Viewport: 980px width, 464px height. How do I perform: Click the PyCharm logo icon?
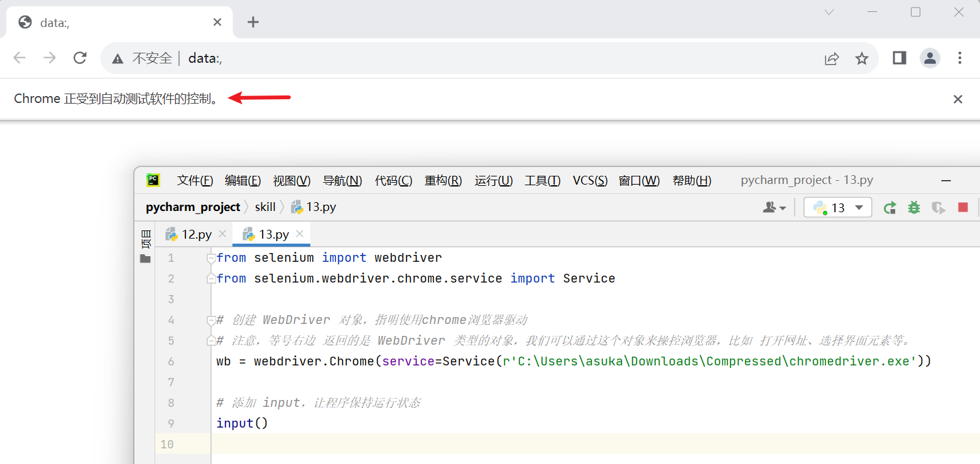pyautogui.click(x=153, y=180)
